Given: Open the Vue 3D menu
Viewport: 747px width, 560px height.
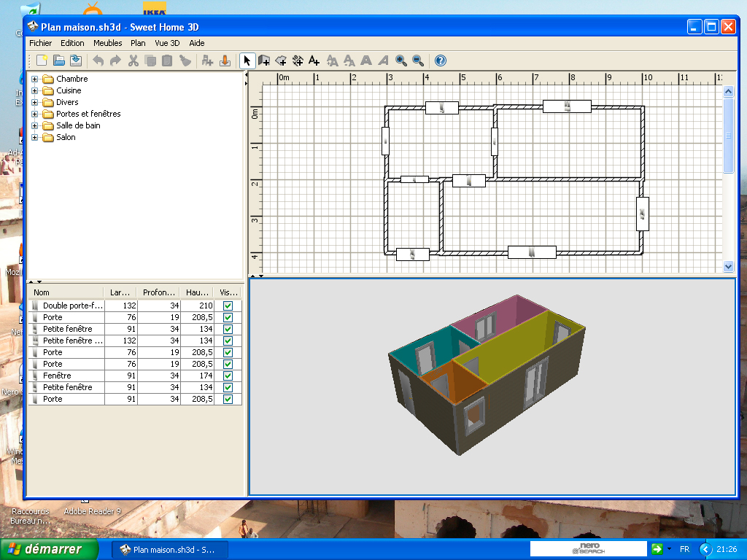Looking at the screenshot, I should (167, 43).
